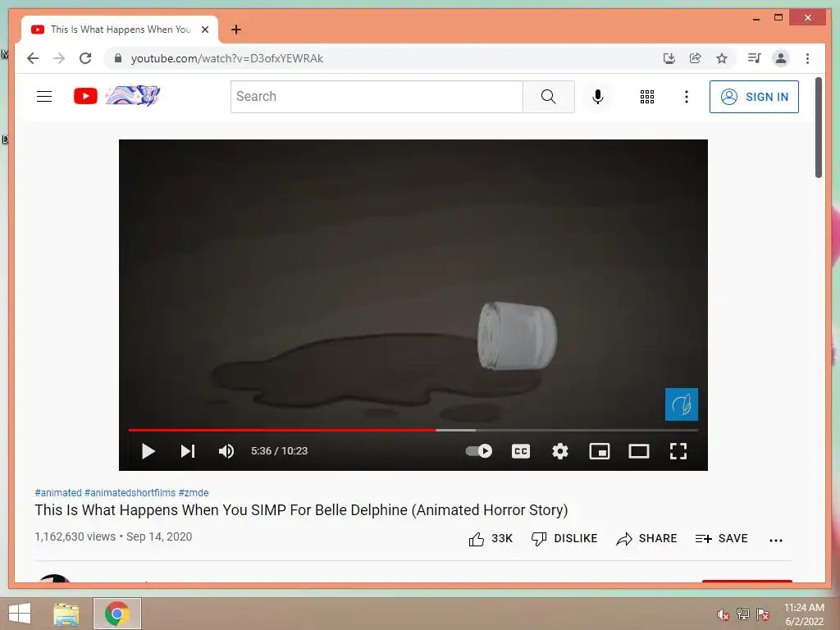The width and height of the screenshot is (840, 630).
Task: Open the YouTube guide hamburger menu
Action: tap(44, 97)
